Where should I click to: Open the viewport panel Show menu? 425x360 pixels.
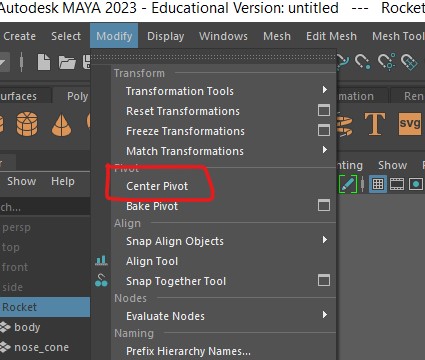[x=392, y=165]
